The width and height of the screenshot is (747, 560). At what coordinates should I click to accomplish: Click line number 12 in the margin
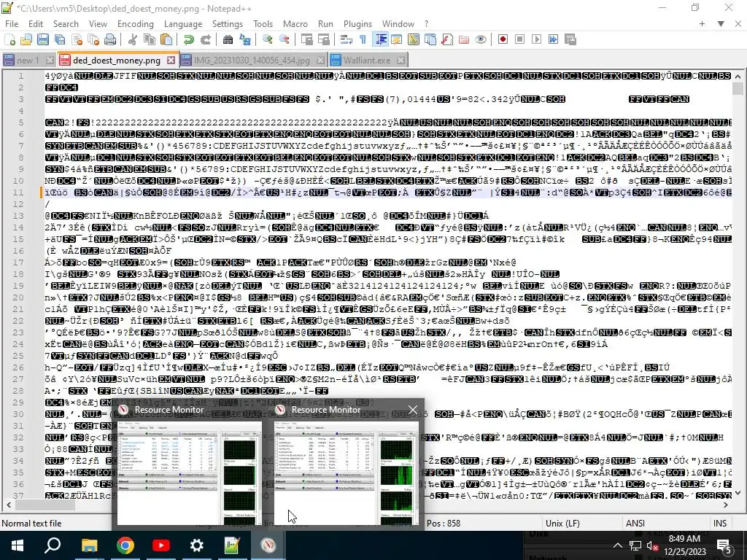coord(18,204)
